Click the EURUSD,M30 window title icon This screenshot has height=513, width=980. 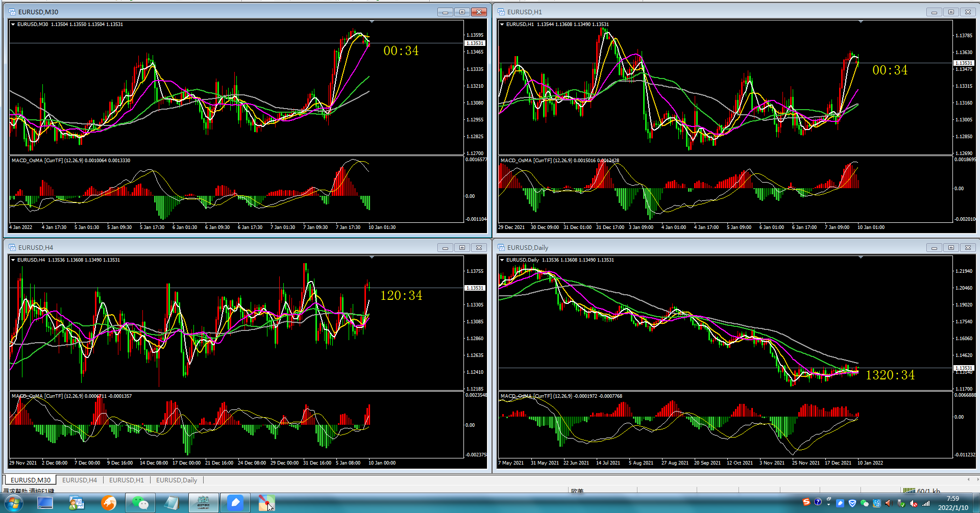pos(12,12)
